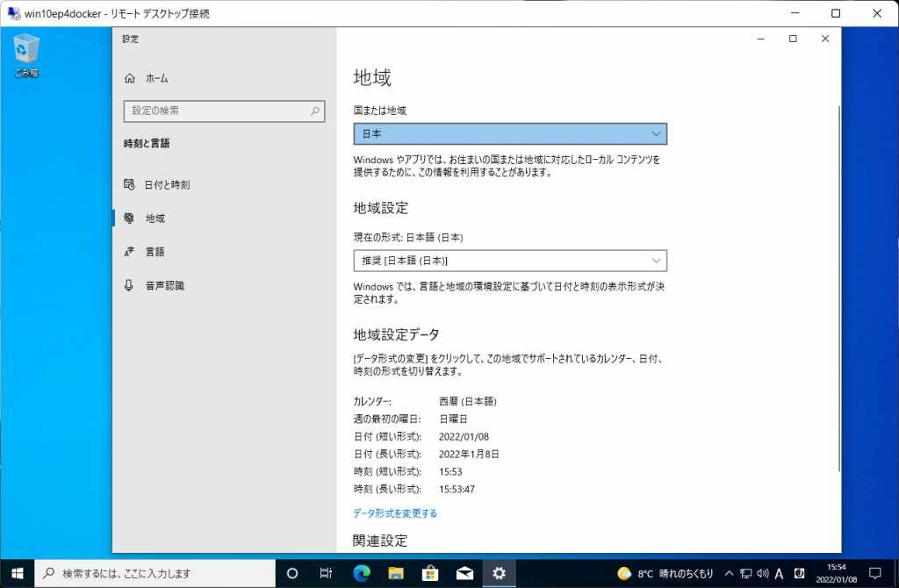Click the long time value 15:53:47
Image resolution: width=899 pixels, height=588 pixels.
(457, 490)
